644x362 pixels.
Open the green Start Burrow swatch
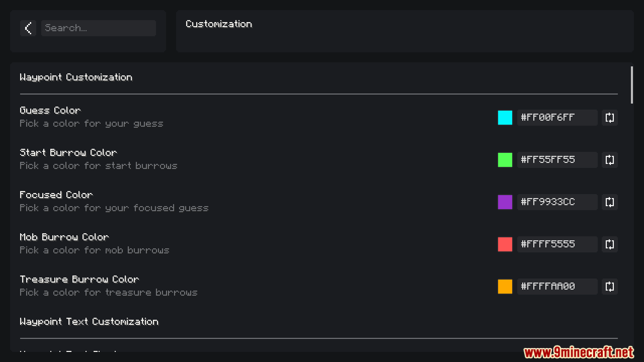505,160
